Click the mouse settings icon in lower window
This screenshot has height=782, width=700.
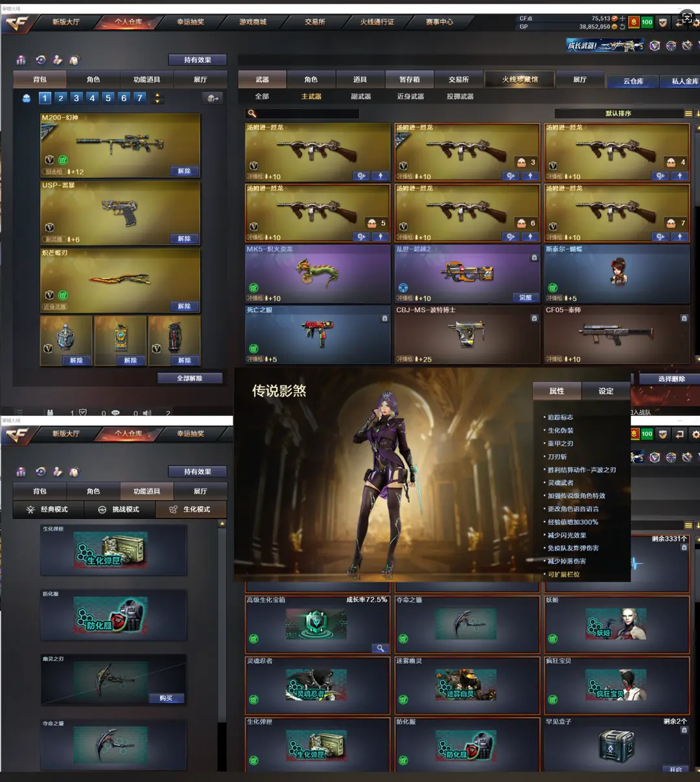click(75, 472)
